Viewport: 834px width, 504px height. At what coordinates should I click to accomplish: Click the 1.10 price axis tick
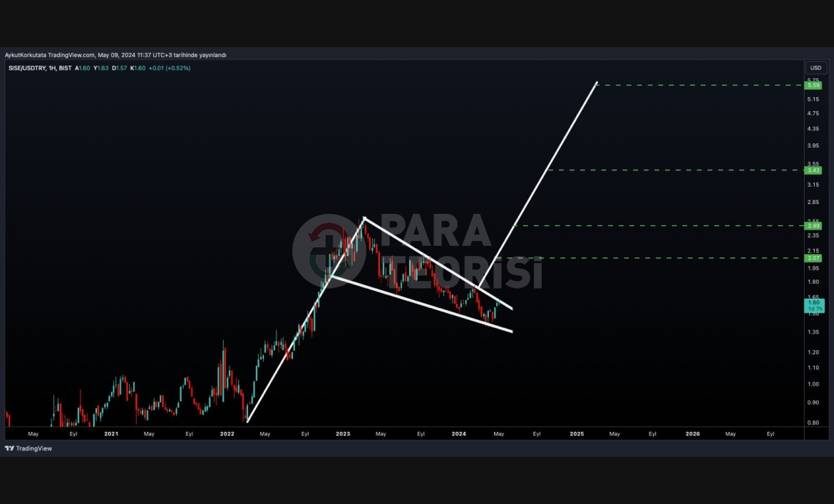813,368
